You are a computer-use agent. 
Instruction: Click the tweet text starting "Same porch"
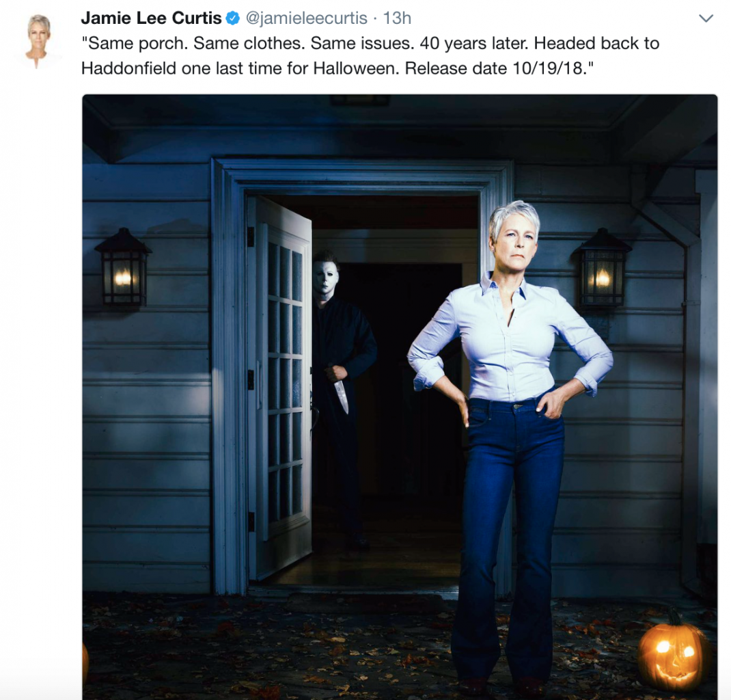pyautogui.click(x=370, y=55)
